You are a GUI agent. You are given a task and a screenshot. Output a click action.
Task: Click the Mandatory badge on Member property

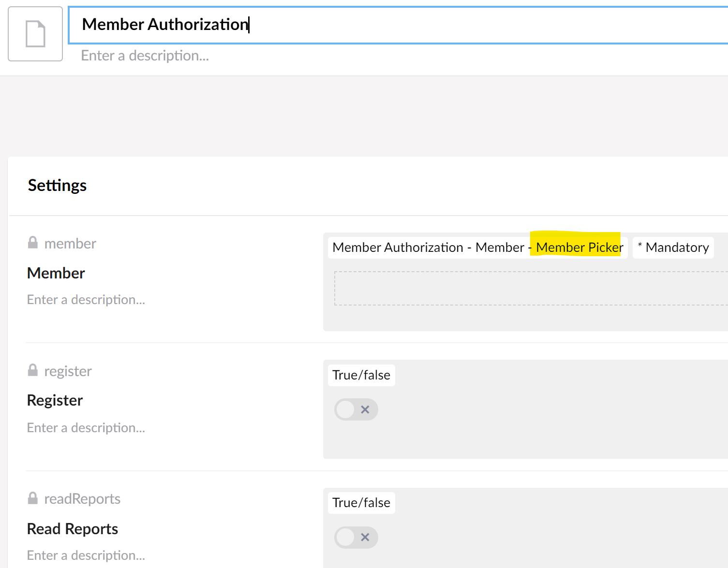point(673,248)
